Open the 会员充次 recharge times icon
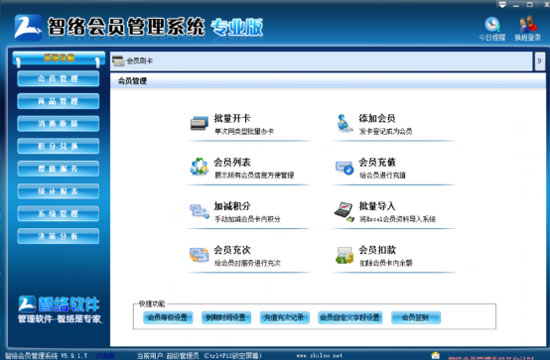Screen dimensions: 550x360 pos(199,255)
